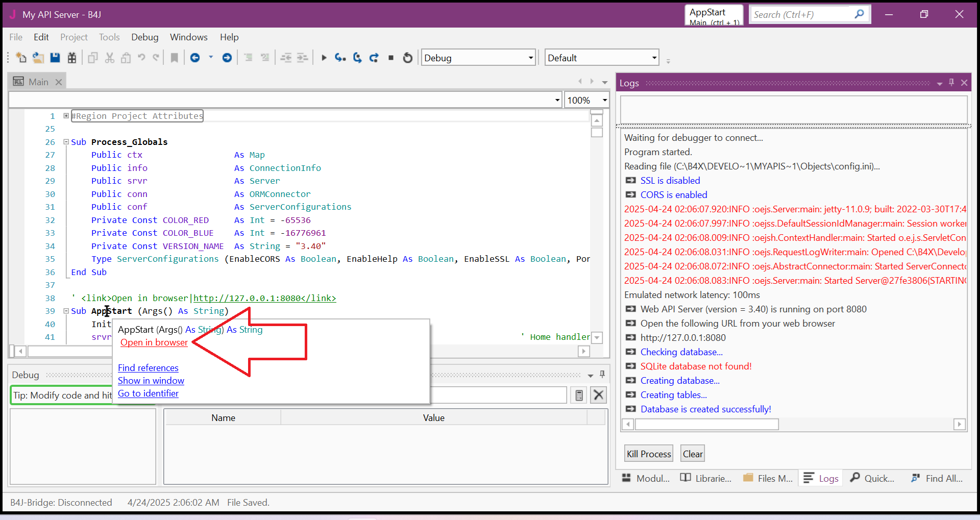Click the Step Out debug icon
980x520 pixels.
click(374, 58)
